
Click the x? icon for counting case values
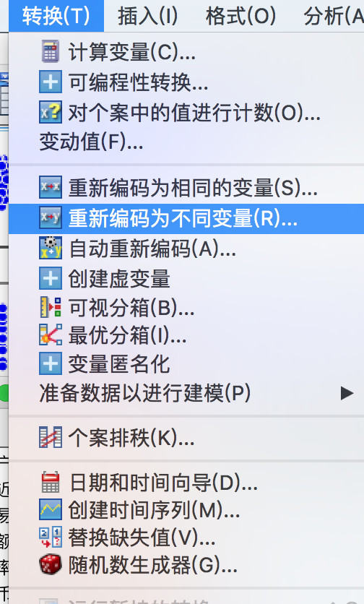coord(50,113)
